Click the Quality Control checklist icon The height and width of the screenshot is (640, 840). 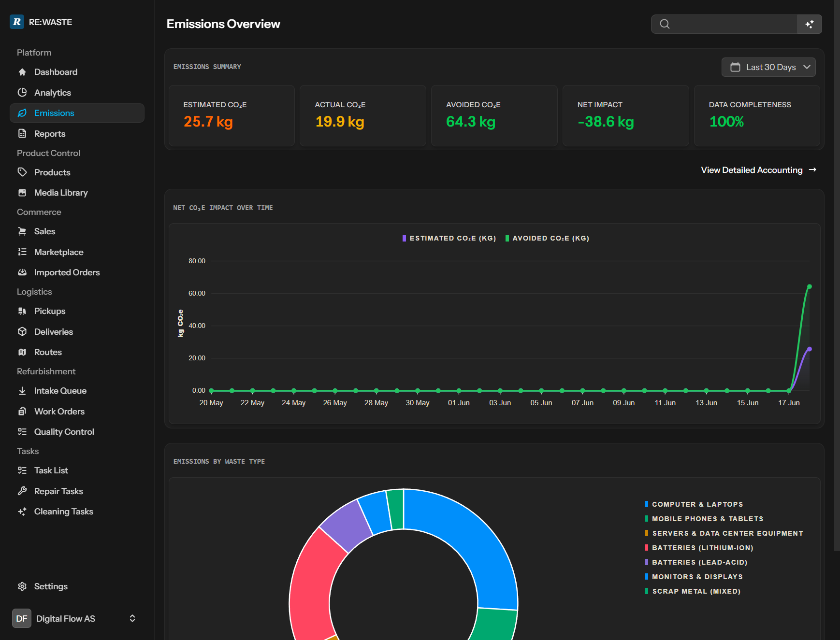pos(22,432)
